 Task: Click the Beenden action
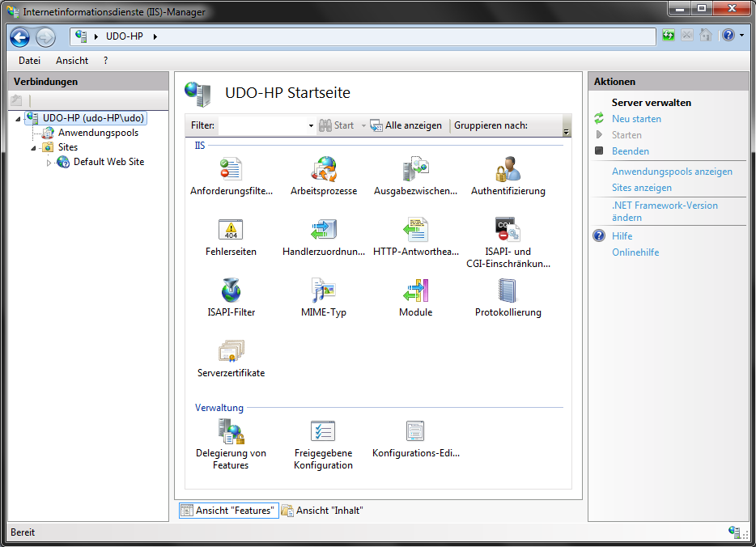(x=631, y=151)
